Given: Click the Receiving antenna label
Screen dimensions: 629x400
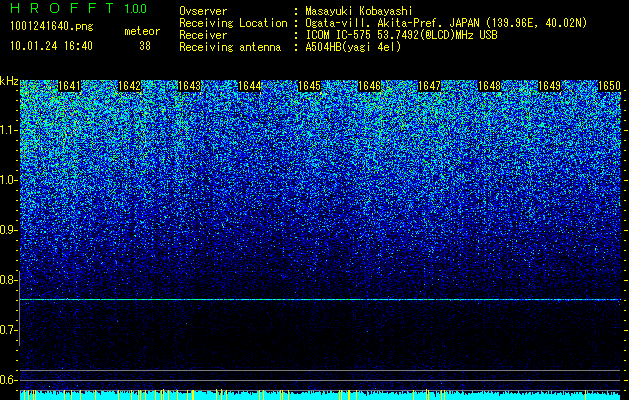Looking at the screenshot, I should [x=230, y=47].
